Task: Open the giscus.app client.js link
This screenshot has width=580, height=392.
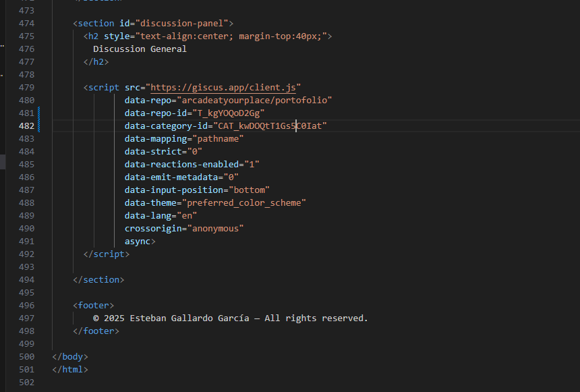Action: tap(223, 87)
